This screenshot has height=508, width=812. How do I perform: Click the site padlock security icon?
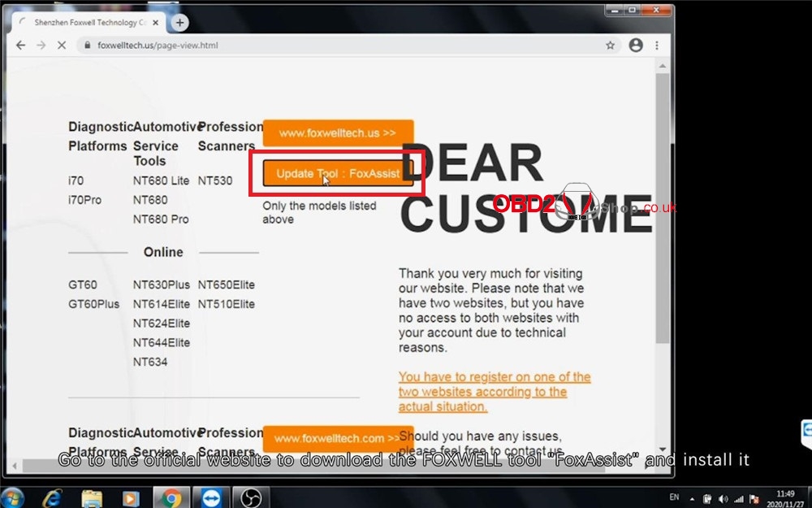click(x=88, y=46)
